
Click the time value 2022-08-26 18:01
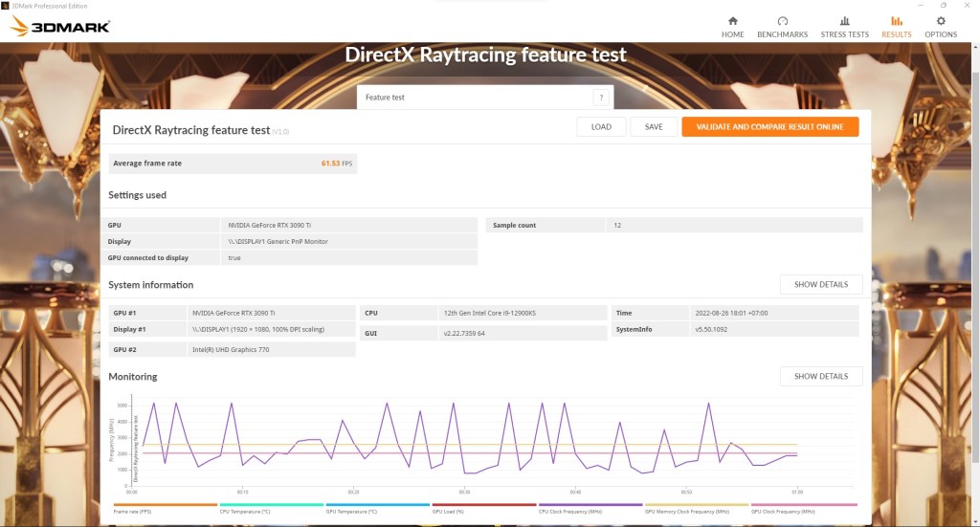pyautogui.click(x=774, y=313)
